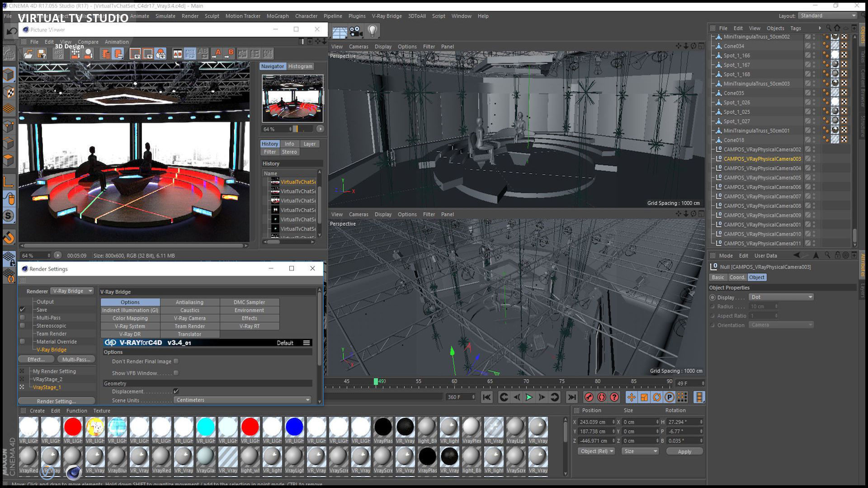Viewport: 868px width, 488px height.
Task: Click the Apply button in coordinates panel
Action: [x=684, y=451]
